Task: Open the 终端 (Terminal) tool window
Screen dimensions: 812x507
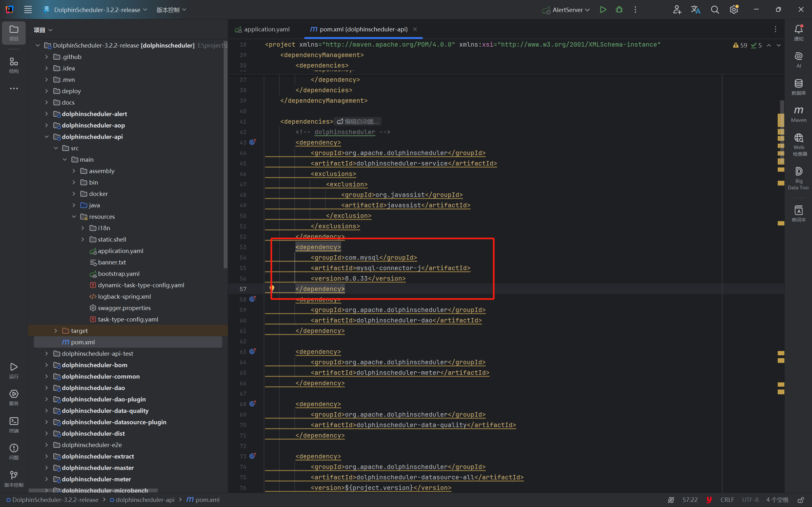Action: (x=13, y=425)
